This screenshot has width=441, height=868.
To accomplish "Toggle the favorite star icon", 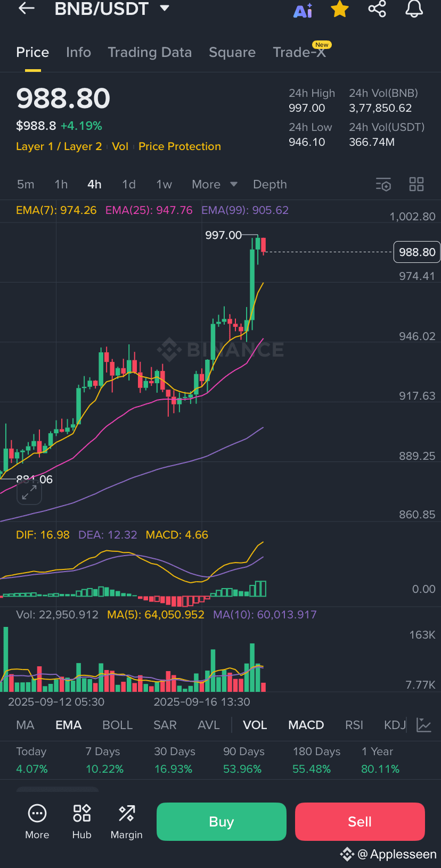I will click(x=340, y=9).
